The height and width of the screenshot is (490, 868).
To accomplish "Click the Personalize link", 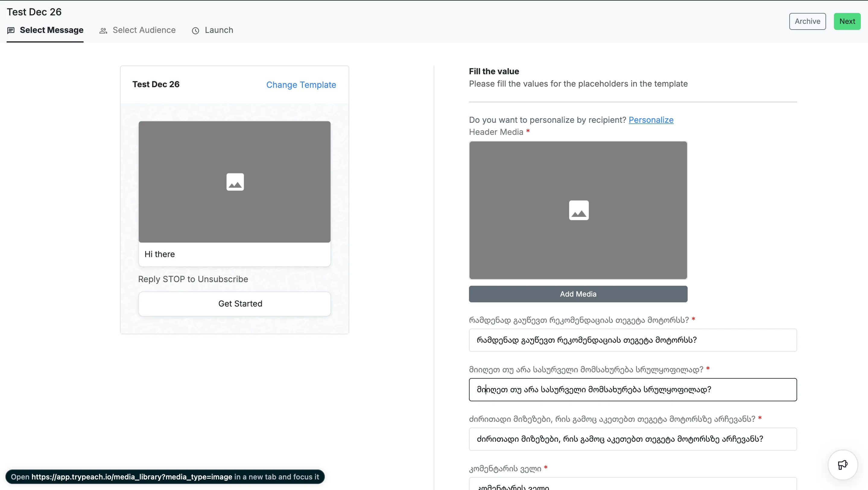I will (651, 120).
